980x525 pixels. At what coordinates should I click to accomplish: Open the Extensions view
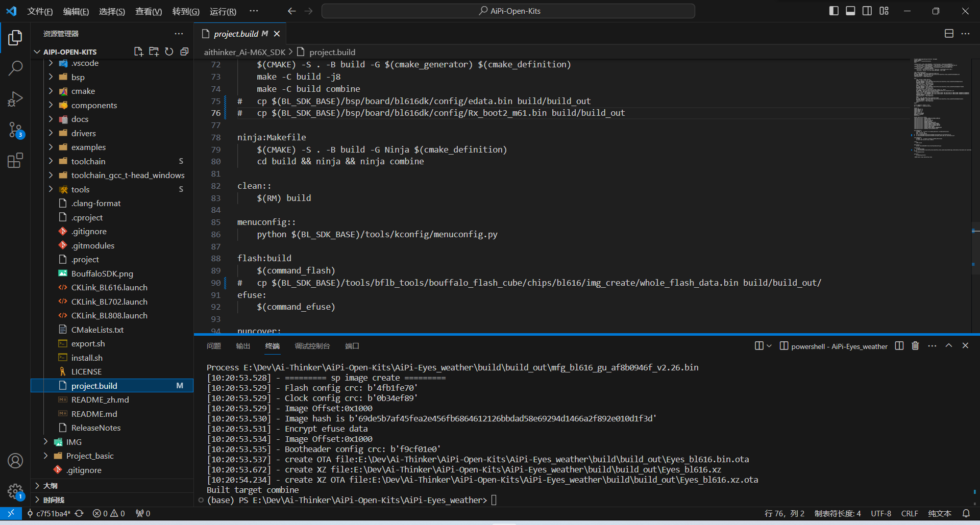pyautogui.click(x=15, y=160)
